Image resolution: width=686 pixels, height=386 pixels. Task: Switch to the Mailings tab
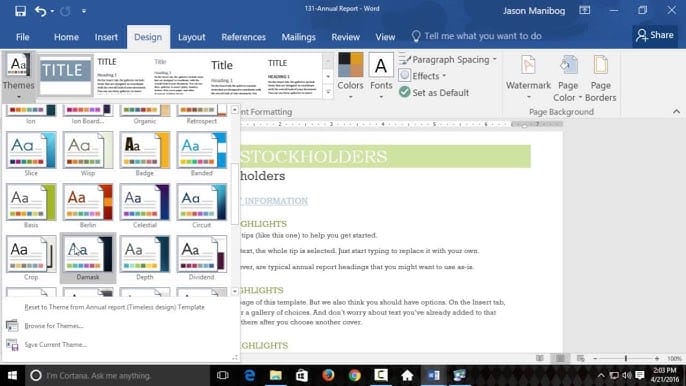pos(298,37)
